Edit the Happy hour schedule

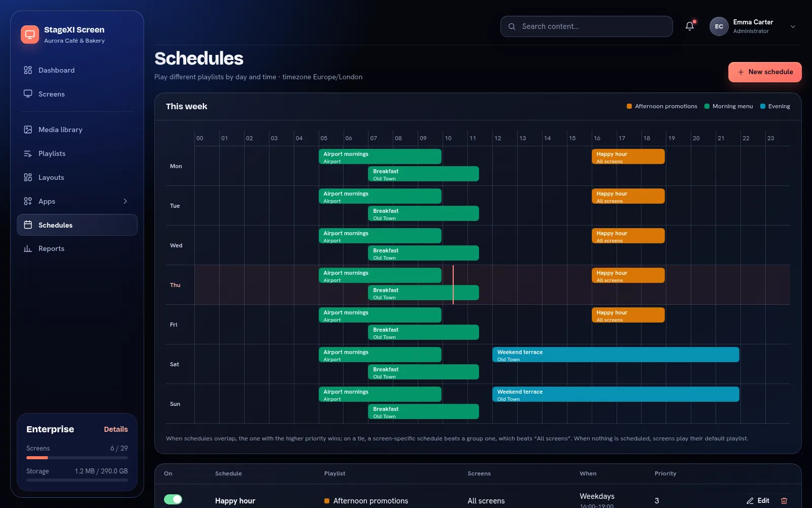tap(758, 500)
